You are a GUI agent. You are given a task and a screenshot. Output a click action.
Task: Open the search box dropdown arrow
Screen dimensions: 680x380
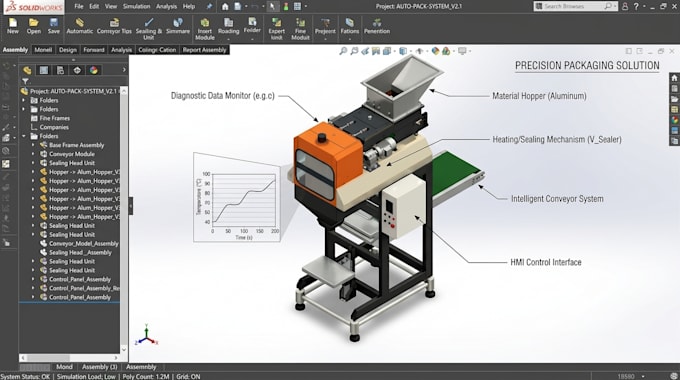pyautogui.click(x=615, y=7)
